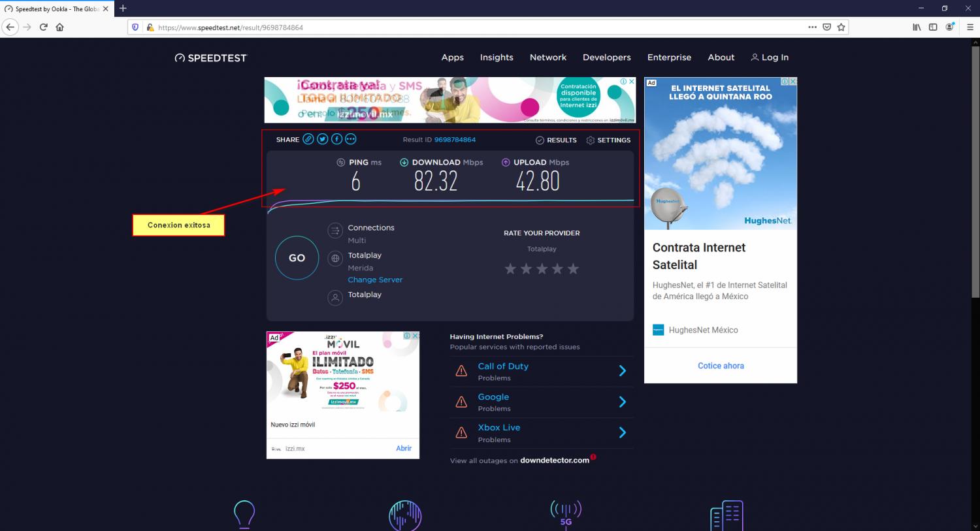Open the Insights menu item
Viewport: 980px width, 531px height.
[497, 57]
